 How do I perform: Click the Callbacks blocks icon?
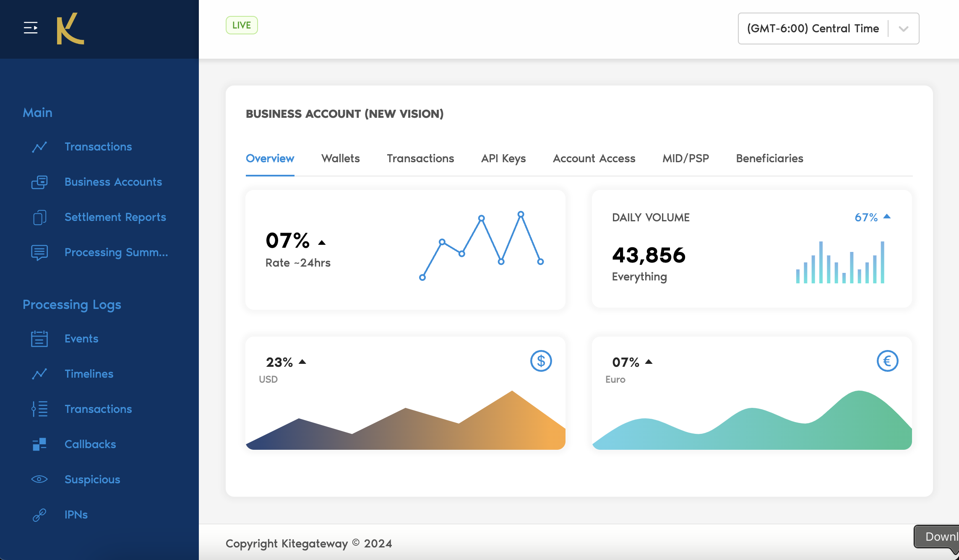pos(39,444)
